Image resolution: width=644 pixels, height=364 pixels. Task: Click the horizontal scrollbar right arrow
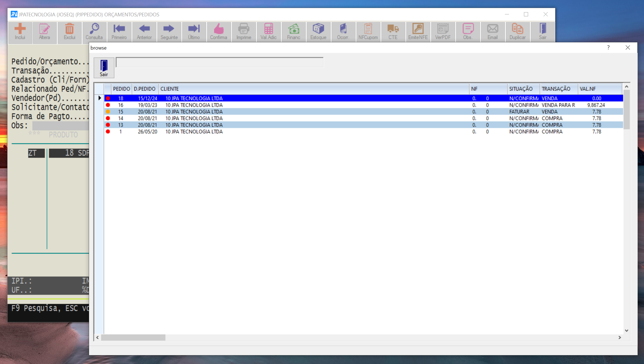click(x=620, y=337)
